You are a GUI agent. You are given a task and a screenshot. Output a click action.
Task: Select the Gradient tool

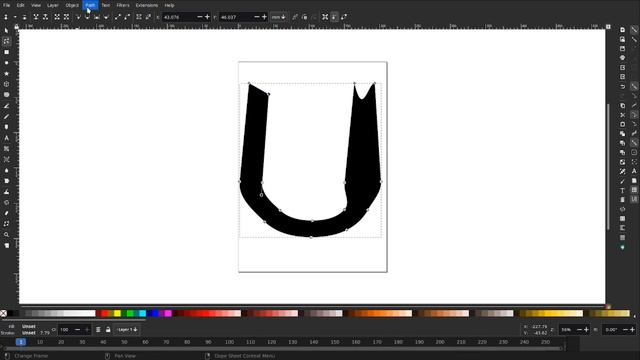pyautogui.click(x=6, y=149)
